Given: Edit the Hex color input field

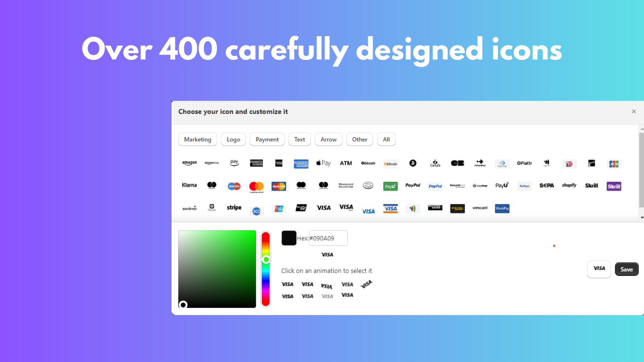Looking at the screenshot, I should tap(328, 238).
